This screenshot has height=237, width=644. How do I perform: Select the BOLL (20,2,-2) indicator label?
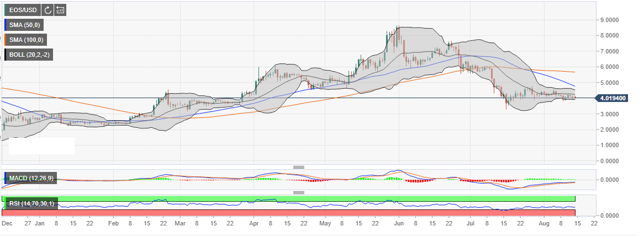click(x=28, y=55)
